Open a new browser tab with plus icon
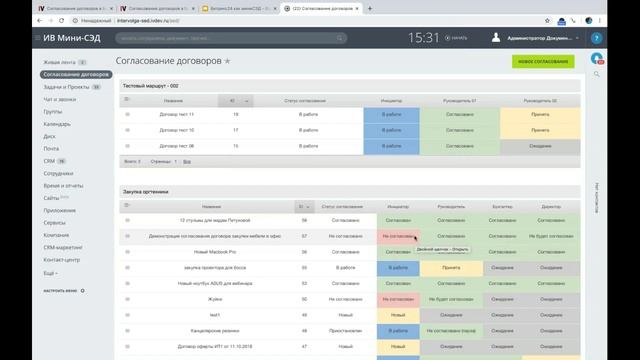Viewport: 640px width, 360px height. (x=370, y=8)
